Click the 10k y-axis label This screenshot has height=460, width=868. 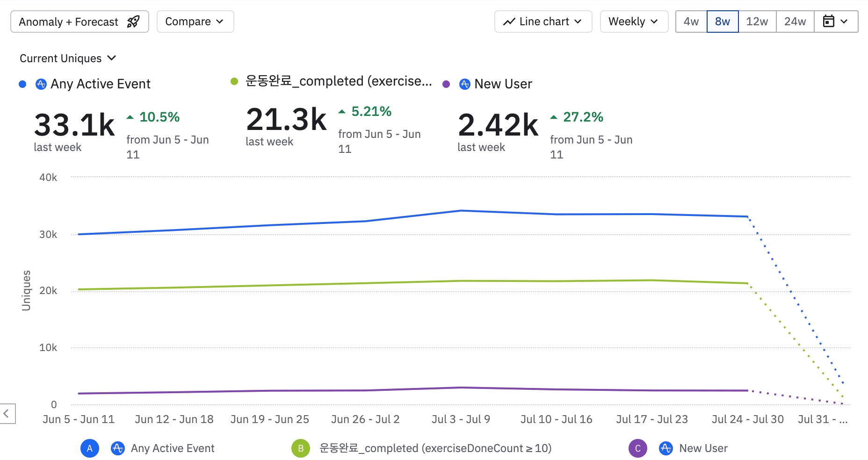click(x=48, y=348)
